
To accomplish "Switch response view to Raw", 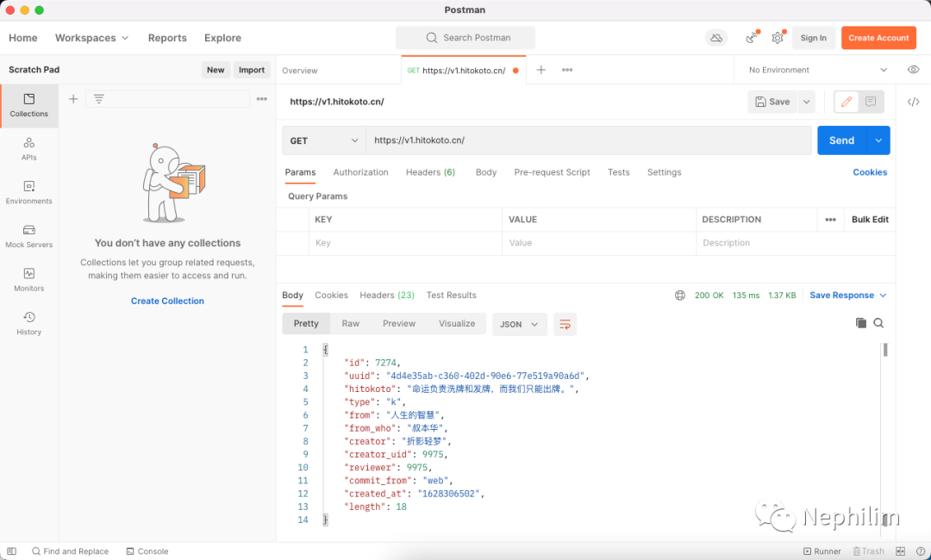I will (x=350, y=324).
